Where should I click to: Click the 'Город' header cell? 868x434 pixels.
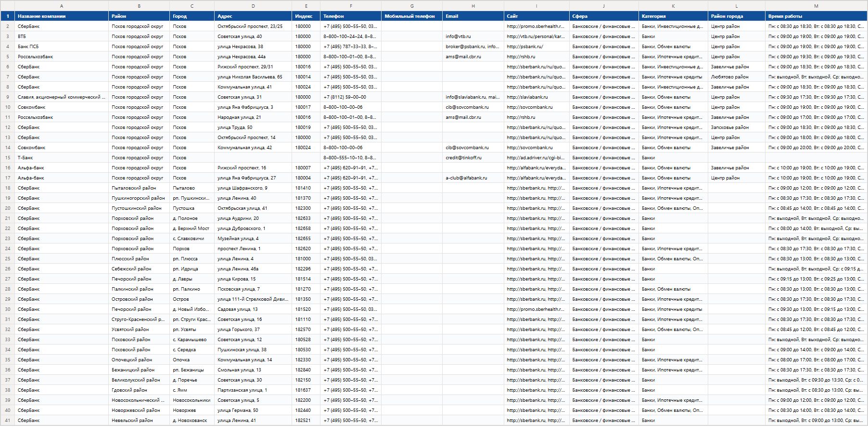pyautogui.click(x=192, y=16)
